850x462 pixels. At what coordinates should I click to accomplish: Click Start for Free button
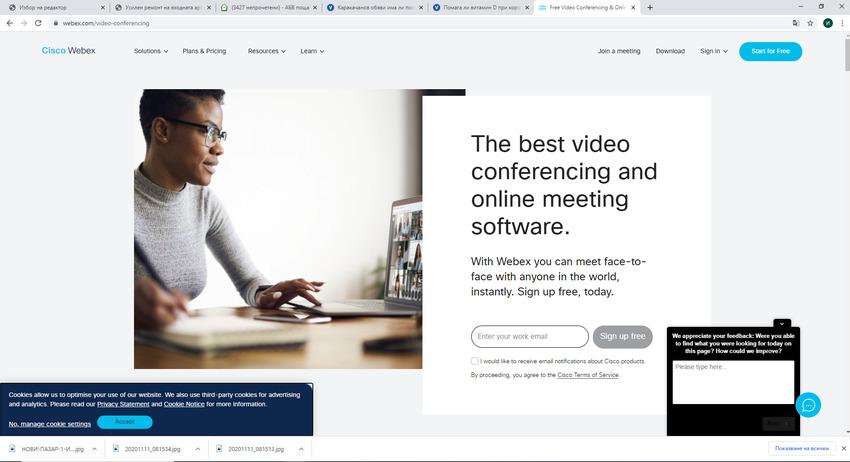[x=770, y=51]
